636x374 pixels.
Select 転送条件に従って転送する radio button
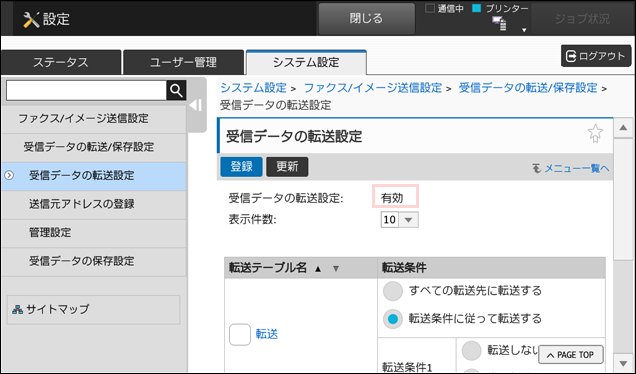pos(393,319)
